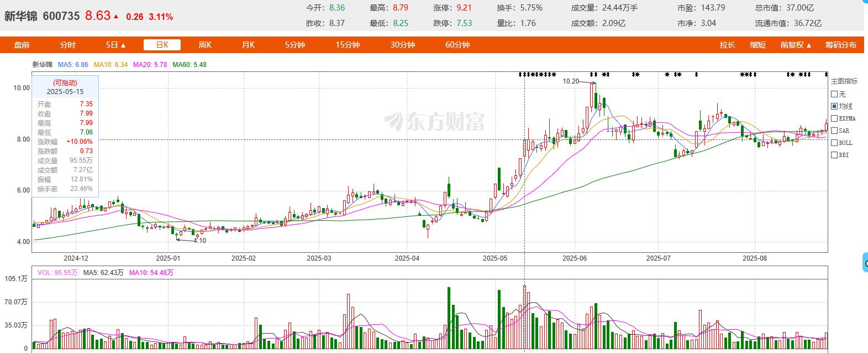Open the 分时 intraday chart tab
The width and height of the screenshot is (868, 353).
point(67,45)
